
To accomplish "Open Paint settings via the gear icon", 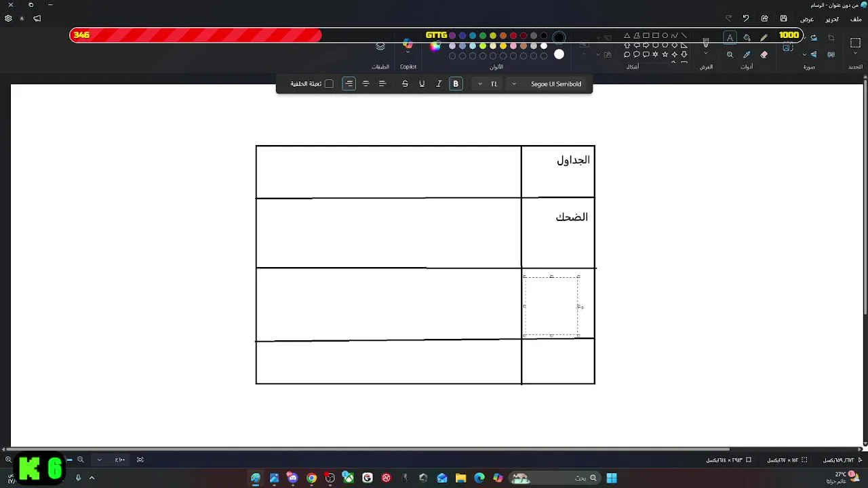I will pos(8,18).
